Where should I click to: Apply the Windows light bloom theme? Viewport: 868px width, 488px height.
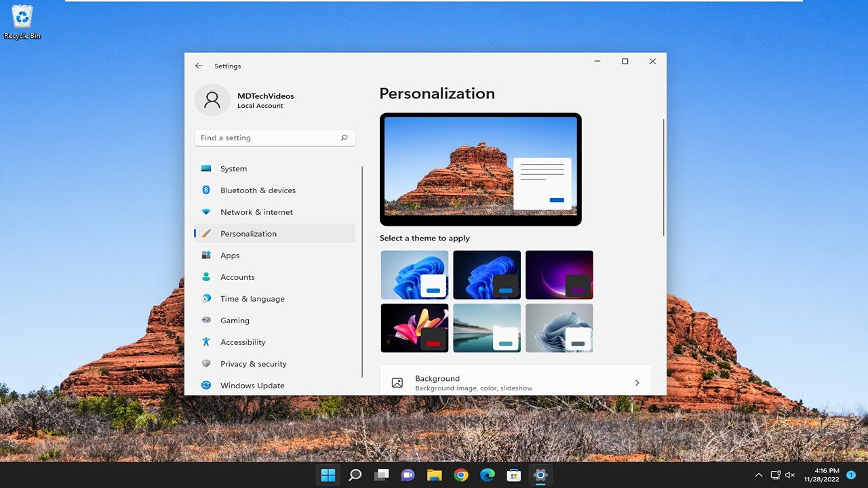pos(414,275)
